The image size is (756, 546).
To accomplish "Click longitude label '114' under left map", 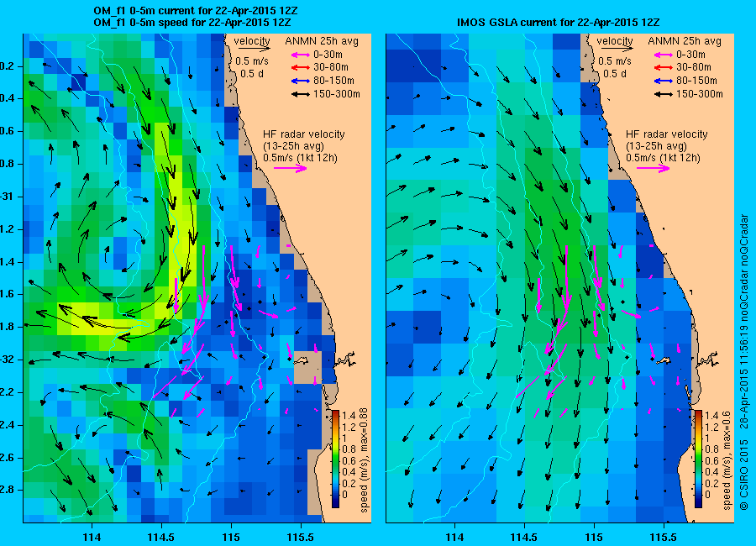I will tap(92, 537).
